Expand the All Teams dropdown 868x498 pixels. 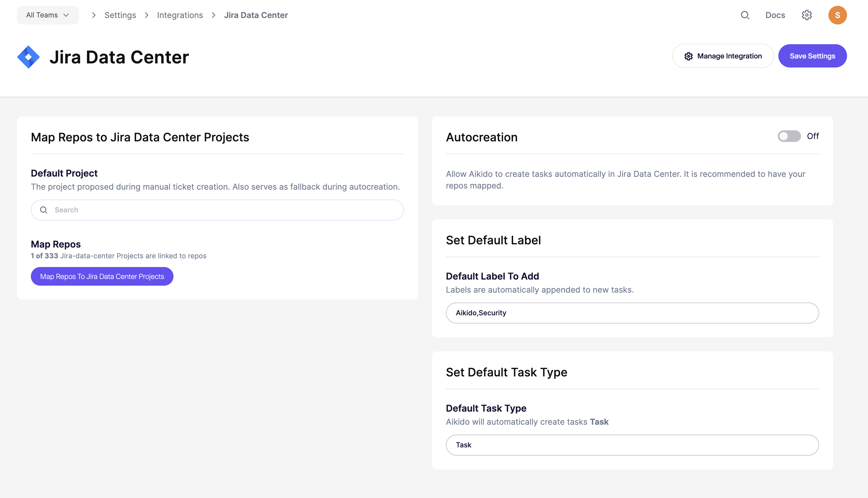tap(47, 15)
